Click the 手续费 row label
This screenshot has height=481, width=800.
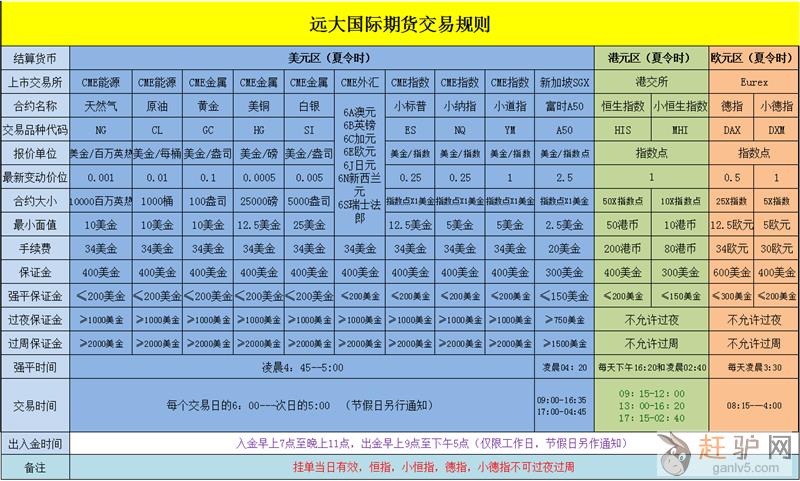coord(35,248)
